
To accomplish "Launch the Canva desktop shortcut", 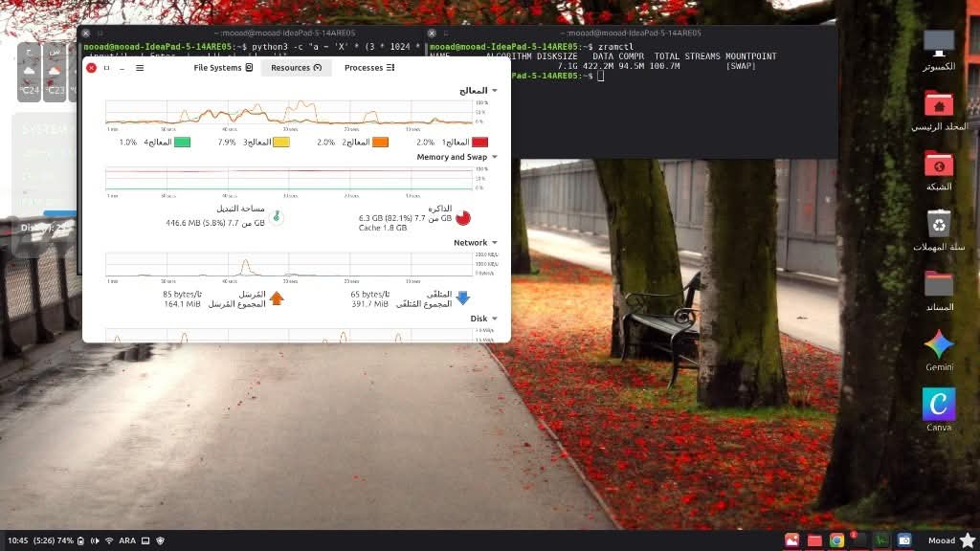I will tap(939, 409).
